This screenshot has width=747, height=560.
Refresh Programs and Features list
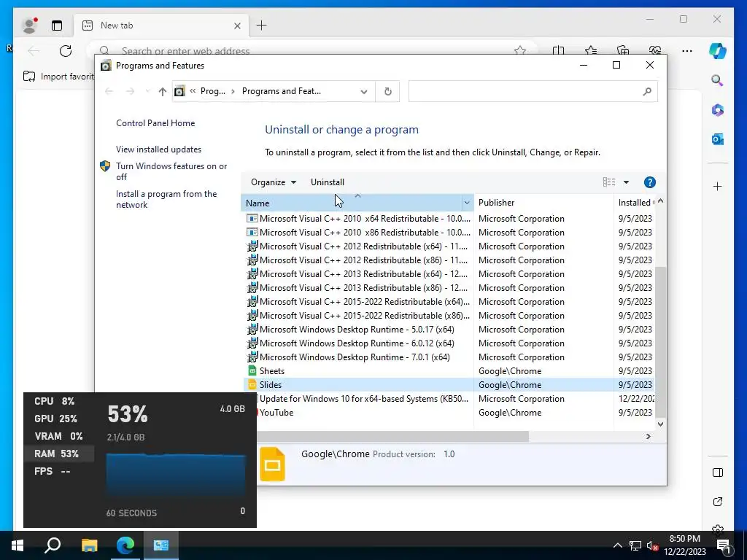click(x=388, y=91)
